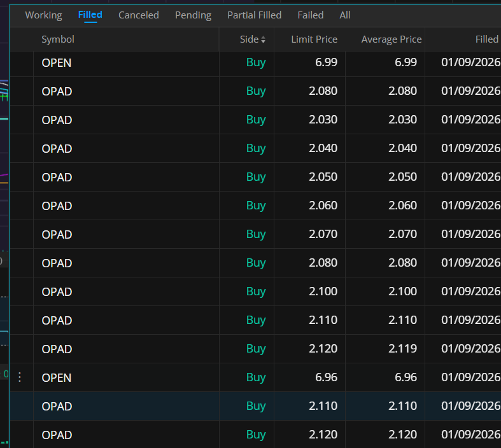Select the OPEN symbol at 6.99
501x448 pixels.
(x=57, y=62)
